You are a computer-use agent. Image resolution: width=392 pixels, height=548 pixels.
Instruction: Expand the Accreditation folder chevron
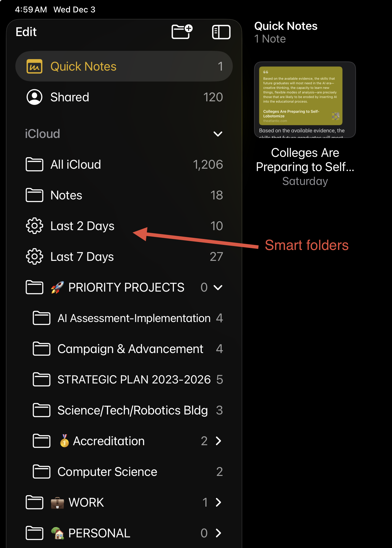[x=219, y=441]
